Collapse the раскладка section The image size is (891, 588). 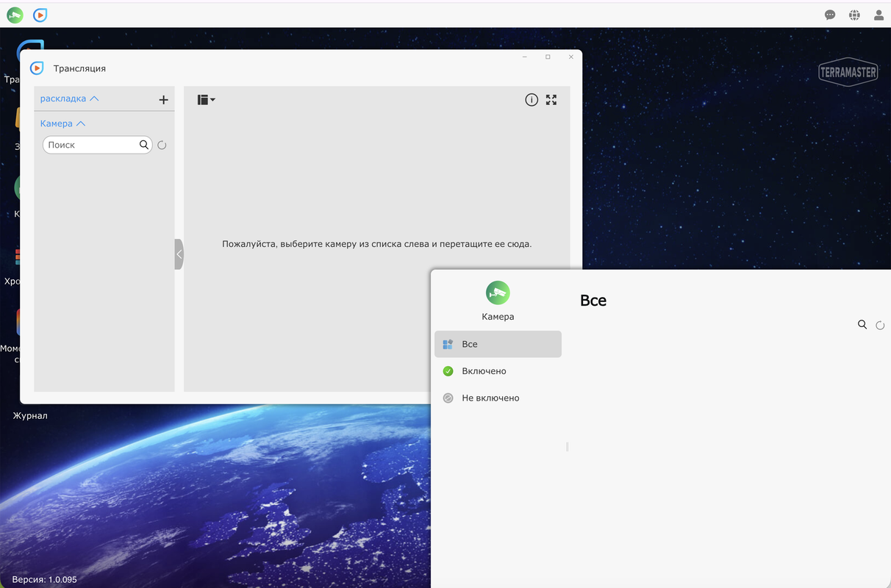click(69, 98)
